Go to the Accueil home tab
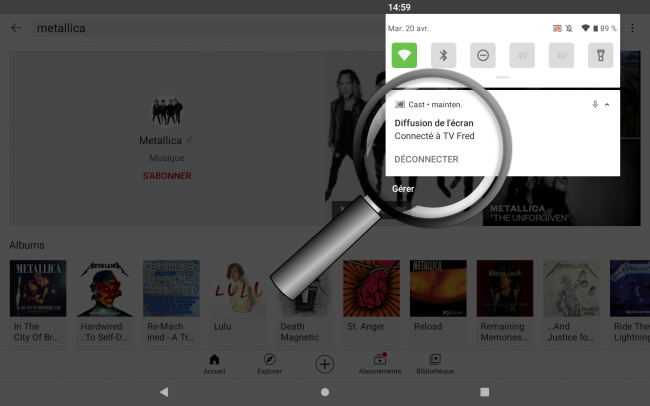This screenshot has height=406, width=650. pos(214,364)
